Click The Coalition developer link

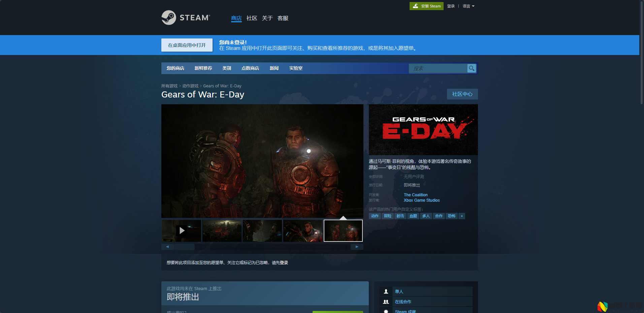tap(416, 195)
